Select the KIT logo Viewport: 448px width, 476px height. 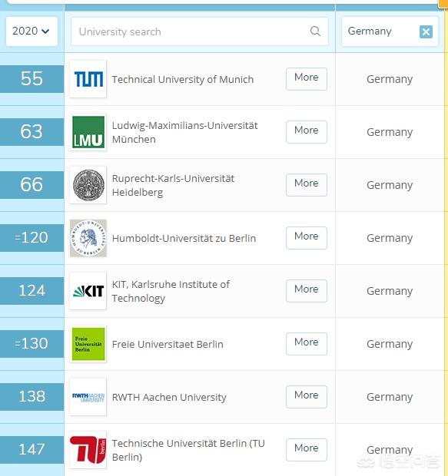coord(88,291)
